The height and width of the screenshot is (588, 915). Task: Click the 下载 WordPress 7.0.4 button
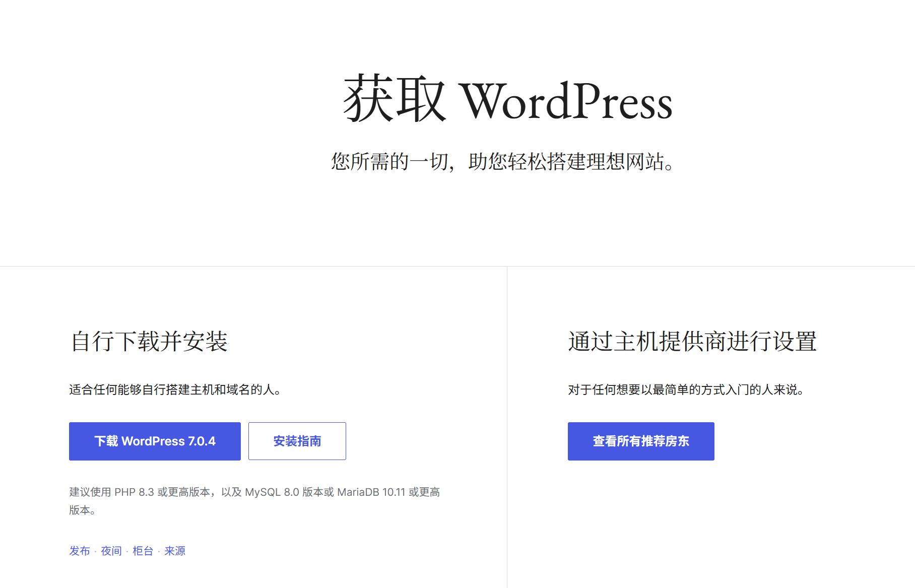(x=155, y=441)
